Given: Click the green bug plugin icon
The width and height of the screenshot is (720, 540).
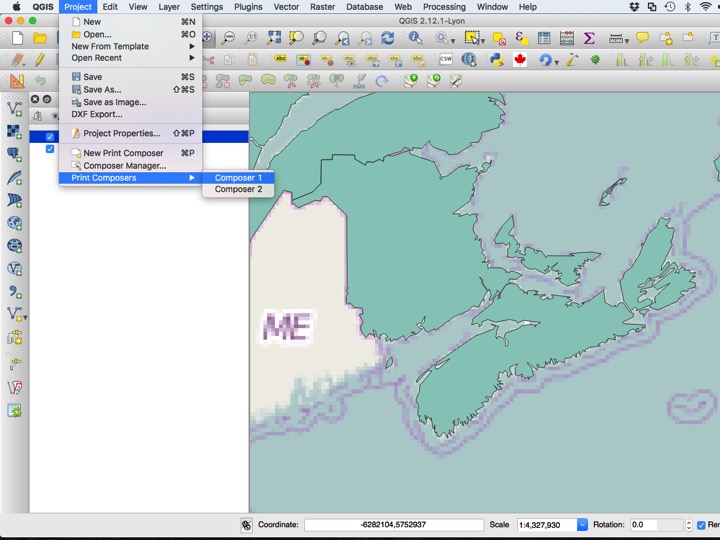Looking at the screenshot, I should 595,60.
